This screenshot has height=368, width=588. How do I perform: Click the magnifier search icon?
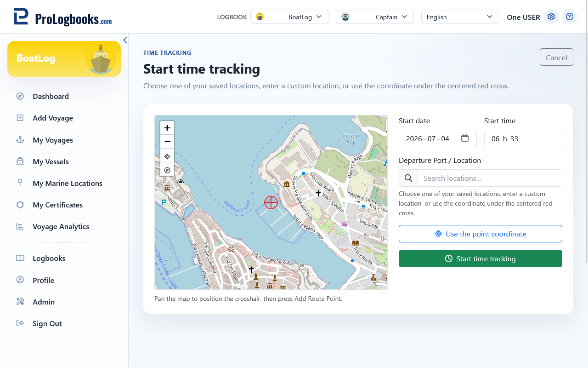pos(408,178)
